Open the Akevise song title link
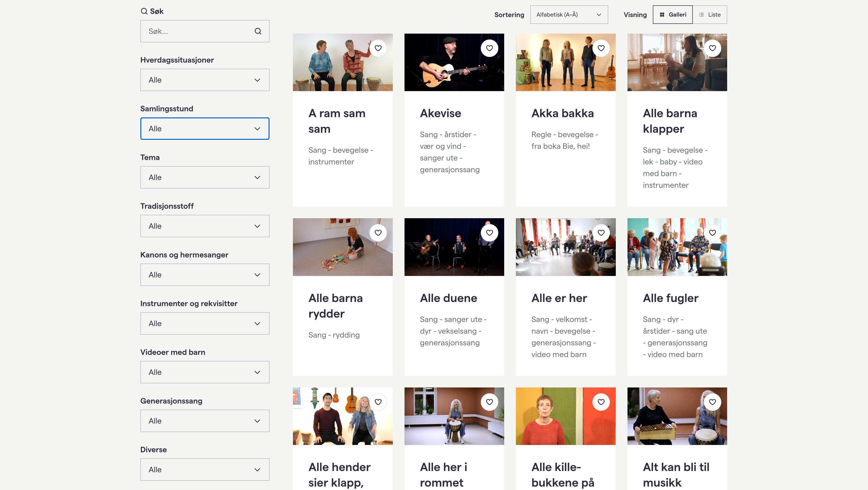Viewport: 868px width, 490px height. click(x=440, y=113)
